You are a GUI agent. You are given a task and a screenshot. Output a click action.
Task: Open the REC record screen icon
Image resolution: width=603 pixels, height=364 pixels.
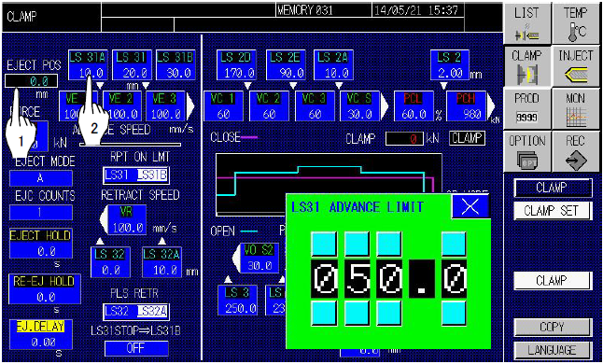576,151
